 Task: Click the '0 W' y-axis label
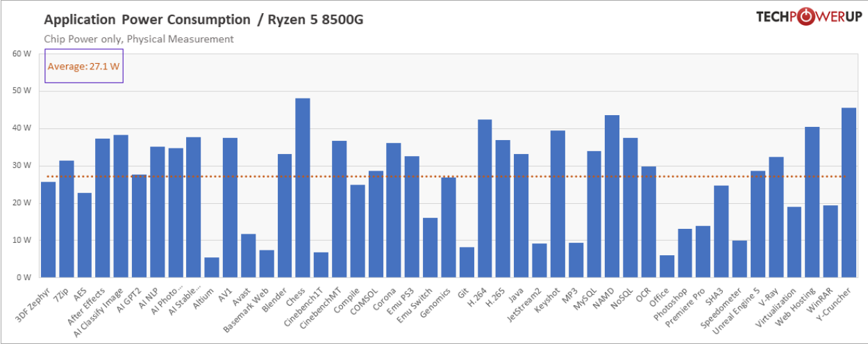coord(24,277)
